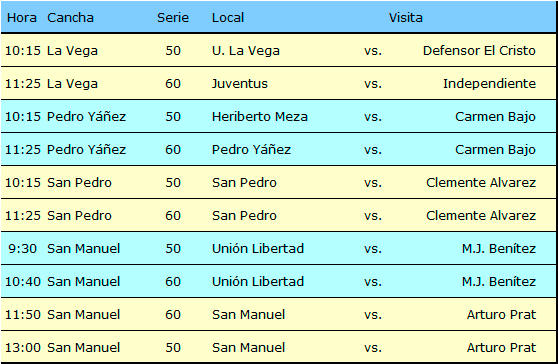Click the 11:50 match time cell
The width and height of the screenshot is (558, 364).
tap(23, 315)
